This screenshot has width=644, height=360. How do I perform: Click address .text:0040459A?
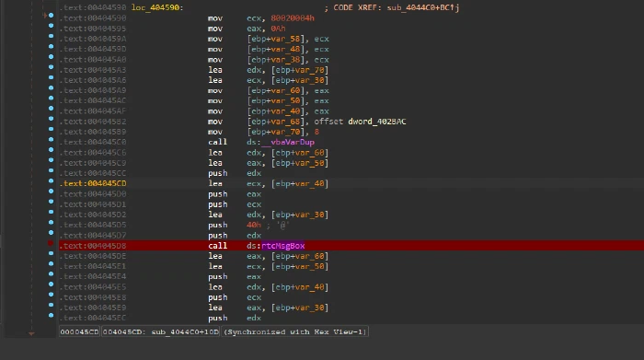93,39
